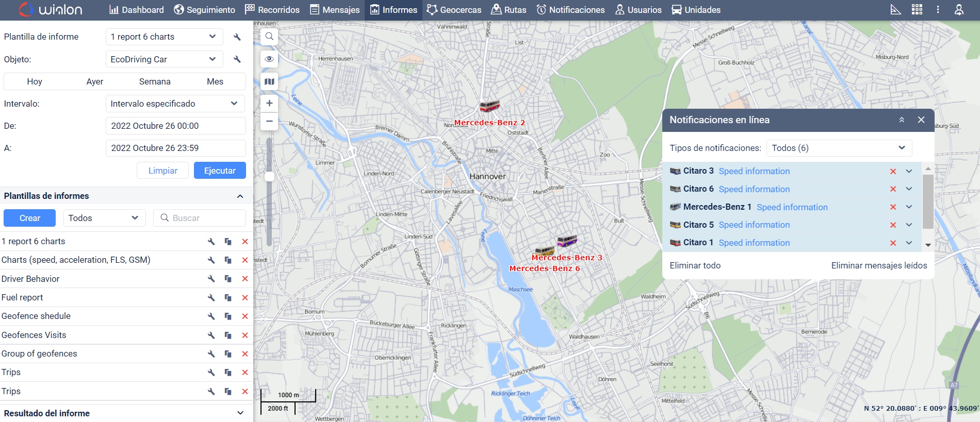Copy the Fuel report template
The width and height of the screenshot is (980, 422).
point(228,298)
